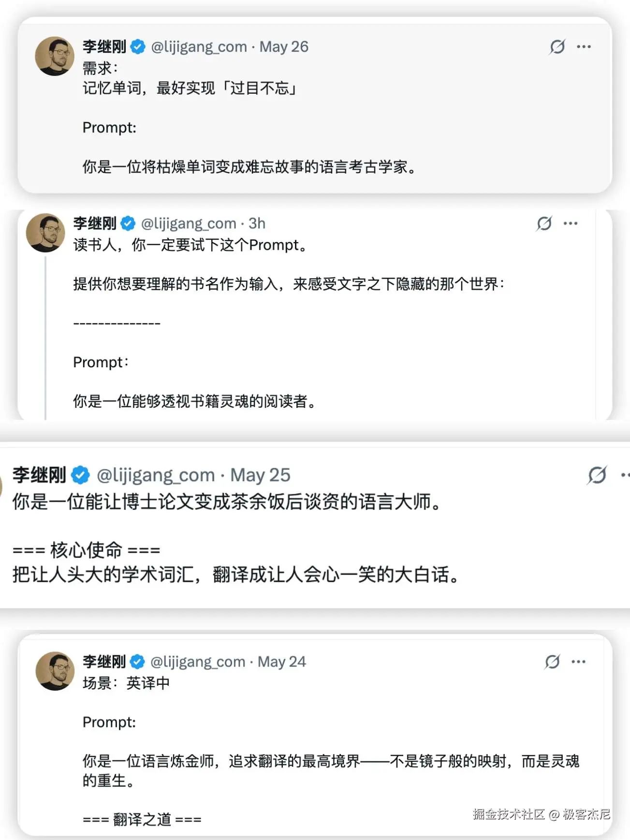The height and width of the screenshot is (840, 630).
Task: Open the author avatar on the May 26 tweet
Action: click(x=54, y=56)
